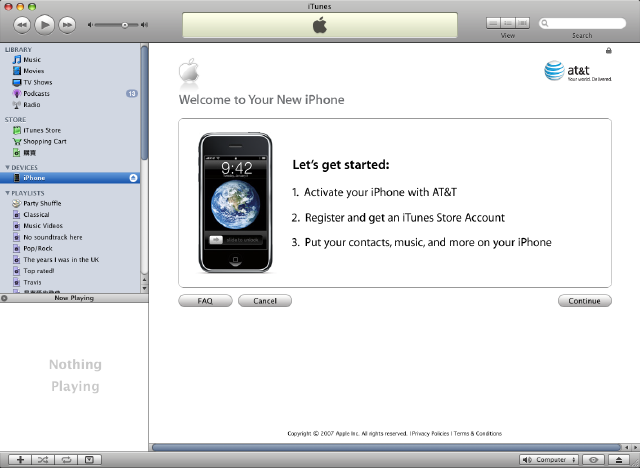Switch to album grouped view button

508,23
